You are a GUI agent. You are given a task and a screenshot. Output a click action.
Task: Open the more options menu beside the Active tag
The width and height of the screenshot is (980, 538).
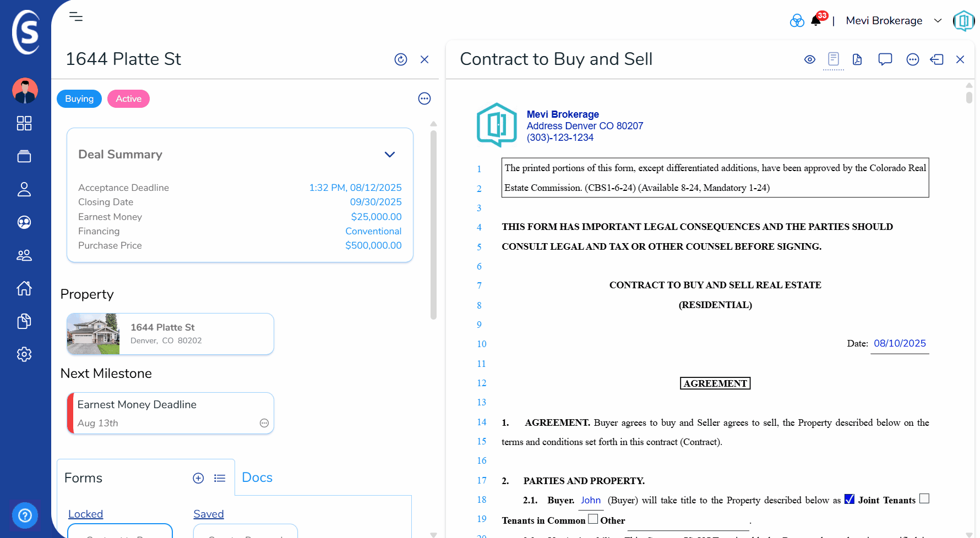[424, 98]
